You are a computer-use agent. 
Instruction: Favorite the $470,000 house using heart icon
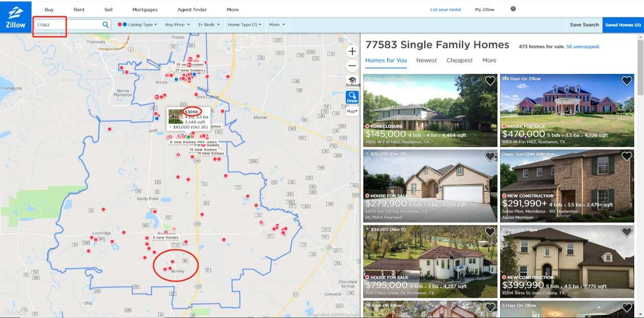tap(627, 81)
